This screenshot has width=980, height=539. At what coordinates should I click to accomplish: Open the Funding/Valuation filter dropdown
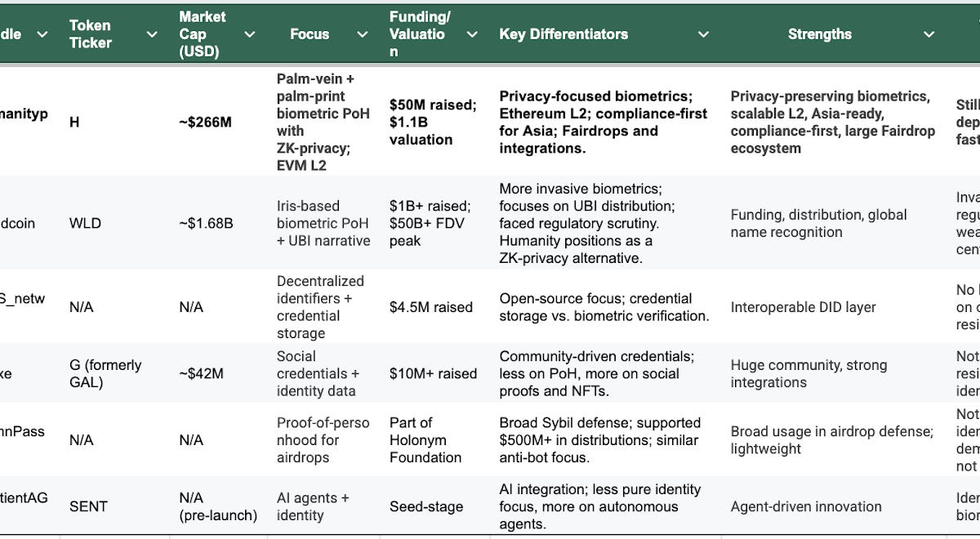pos(472,34)
